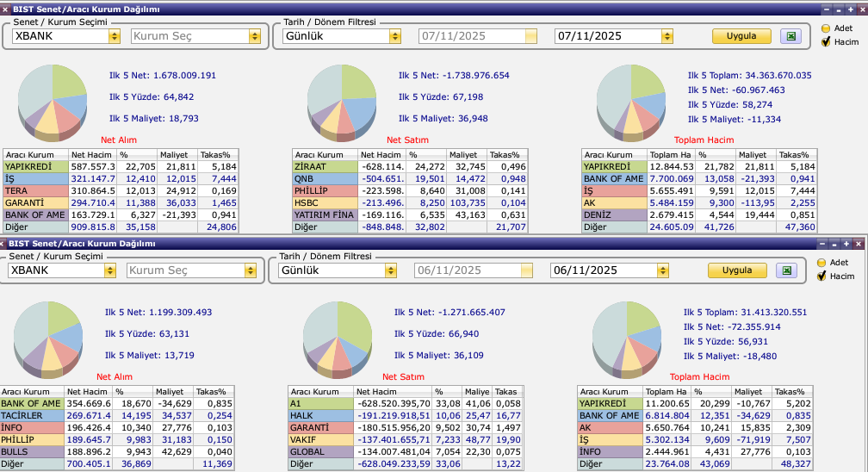Expand the Günlük period dropdown in the top panel
The width and height of the screenshot is (868, 472).
(394, 36)
